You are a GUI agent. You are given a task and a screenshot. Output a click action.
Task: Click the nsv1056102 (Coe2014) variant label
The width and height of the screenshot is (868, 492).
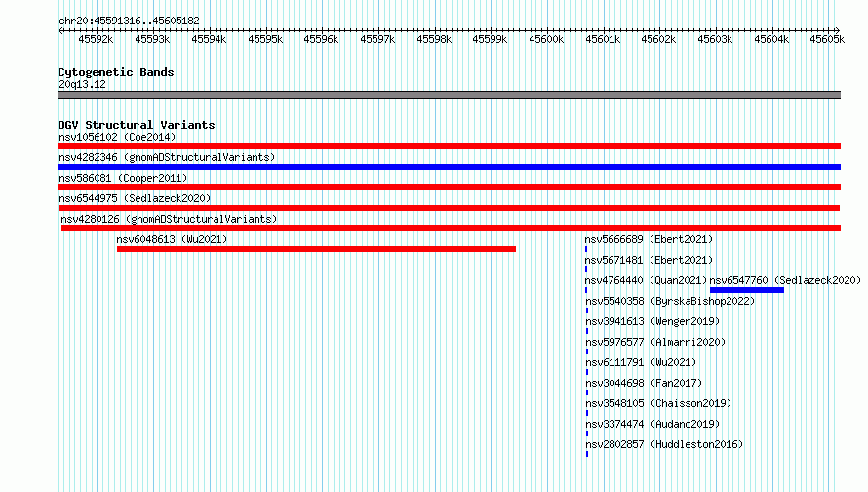pos(117,137)
